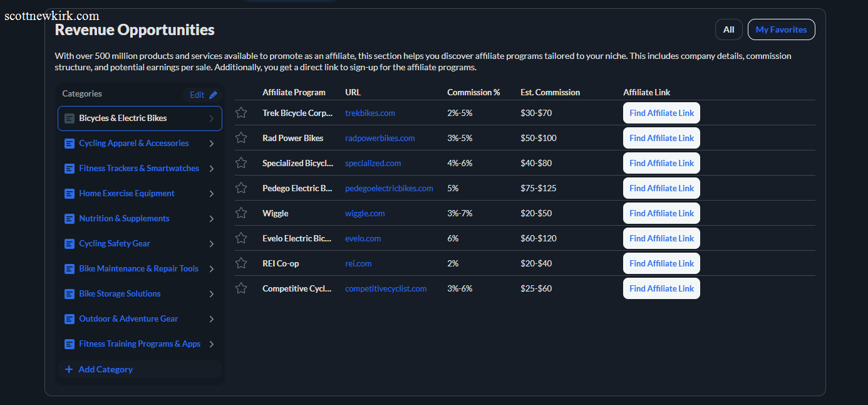The image size is (868, 405).
Task: Select Cycling Apparel & Accessories category
Action: pos(140,144)
